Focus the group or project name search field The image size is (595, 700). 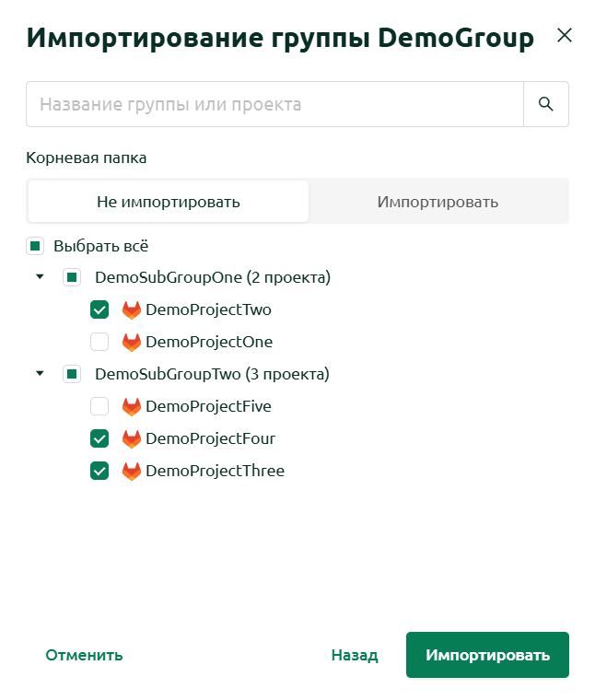click(274, 104)
